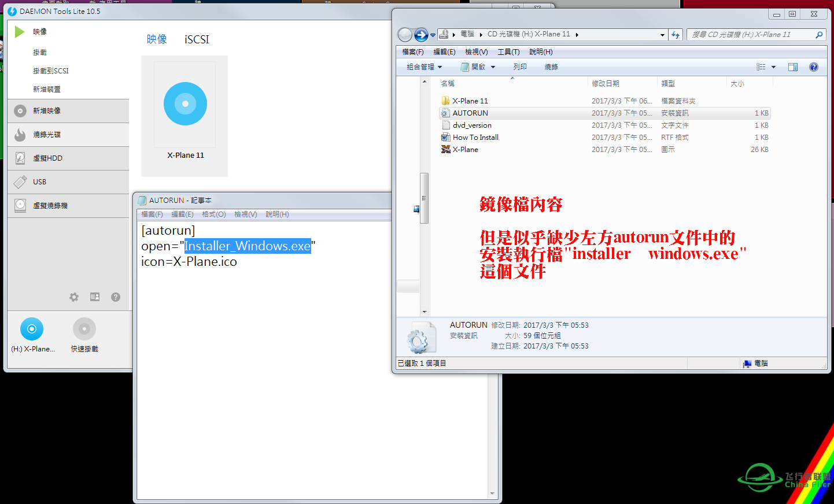Open Explorer 檢視(V) menu
Viewport: 834px width, 504px height.
click(477, 52)
